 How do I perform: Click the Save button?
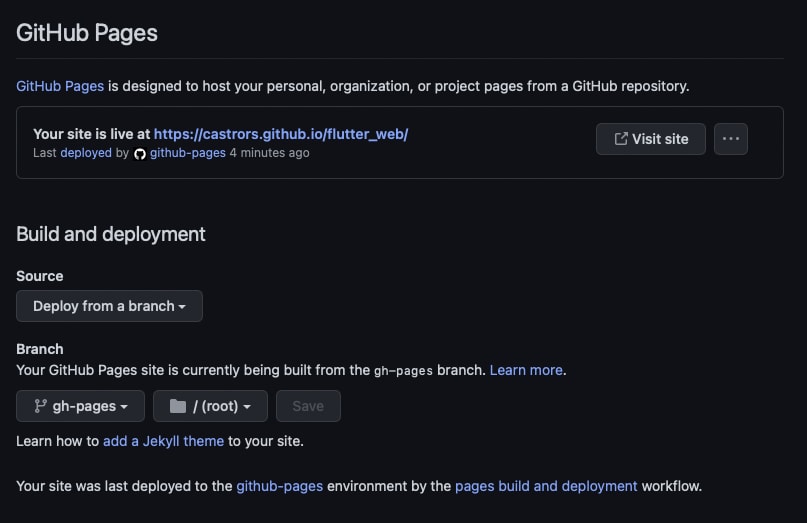click(x=308, y=406)
